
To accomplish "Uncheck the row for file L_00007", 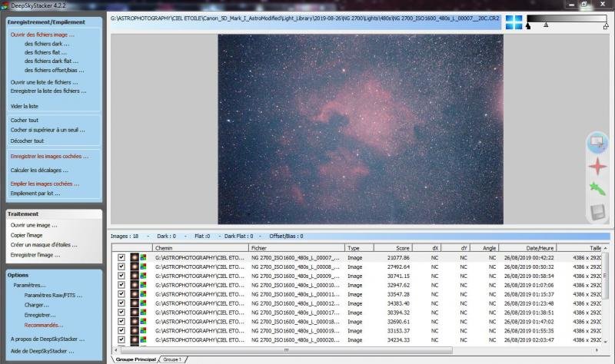I will coord(121,257).
